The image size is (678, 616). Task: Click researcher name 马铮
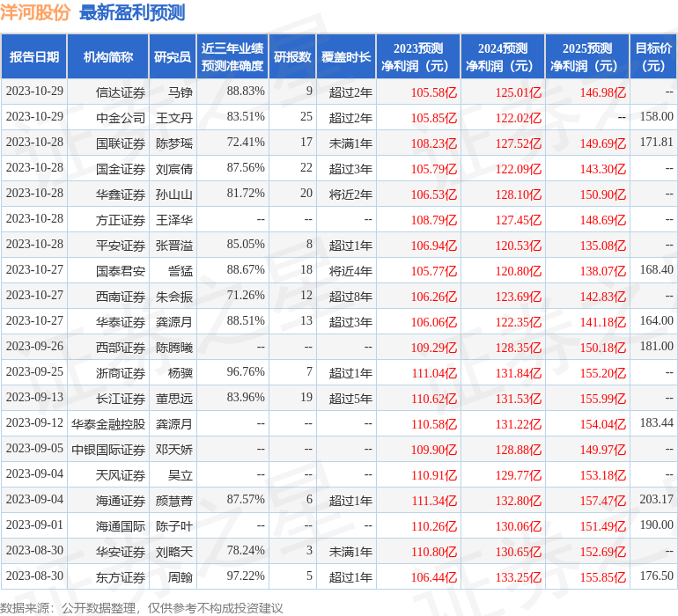tap(181, 92)
